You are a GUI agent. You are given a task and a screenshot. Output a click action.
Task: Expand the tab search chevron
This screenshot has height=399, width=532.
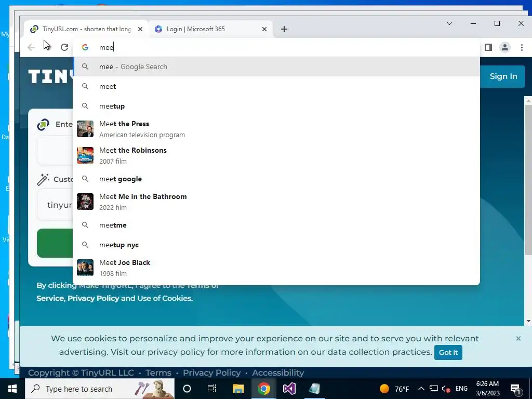[x=449, y=23]
